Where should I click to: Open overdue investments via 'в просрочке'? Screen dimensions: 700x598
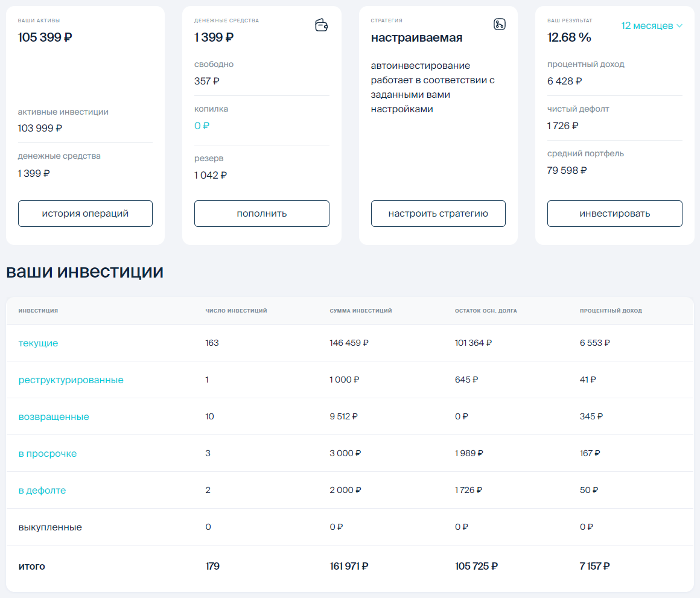click(x=46, y=453)
